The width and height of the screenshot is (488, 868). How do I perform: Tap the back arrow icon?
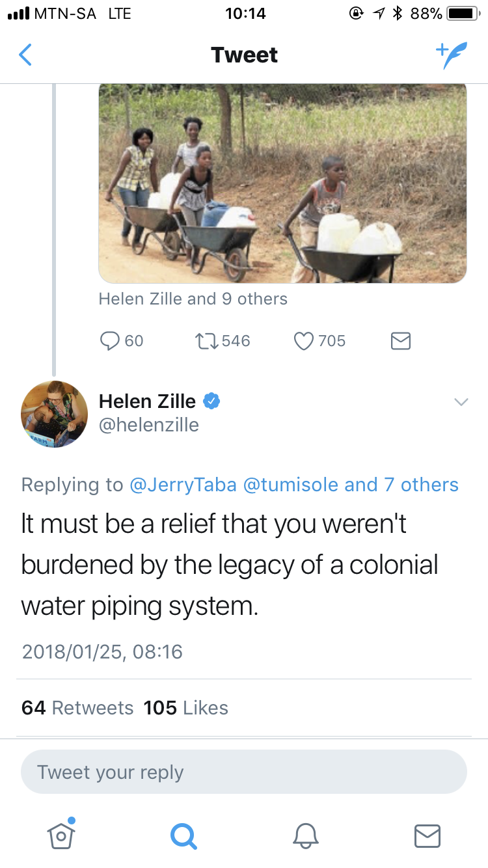coord(25,55)
